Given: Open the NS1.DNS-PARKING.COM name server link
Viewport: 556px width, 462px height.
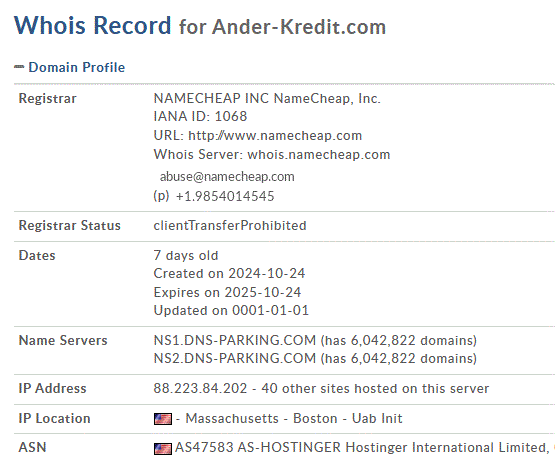Looking at the screenshot, I should [x=234, y=340].
